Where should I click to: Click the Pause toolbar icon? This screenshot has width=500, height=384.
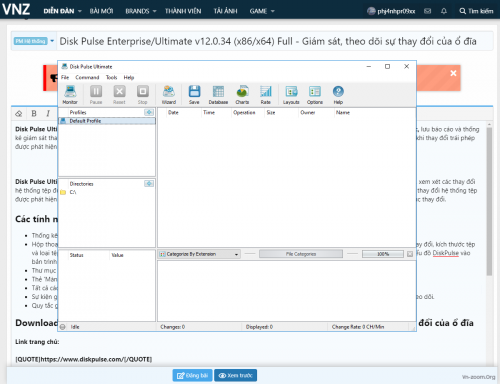(96, 95)
